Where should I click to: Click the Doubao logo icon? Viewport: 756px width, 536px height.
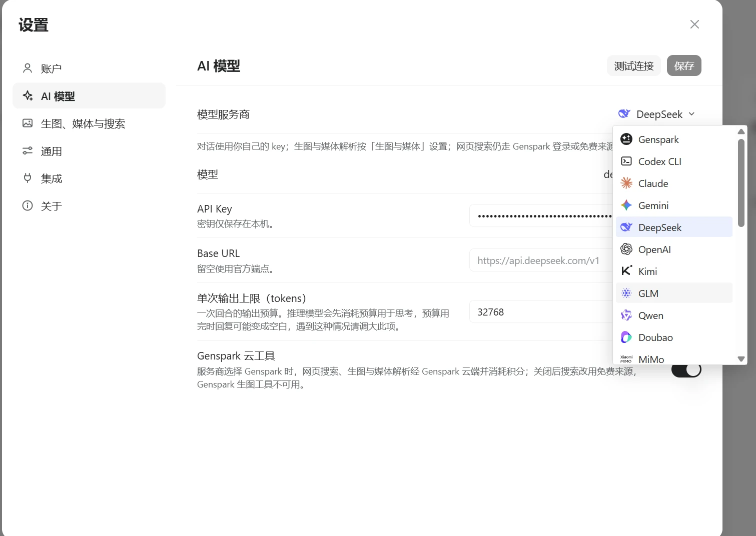[x=626, y=337]
